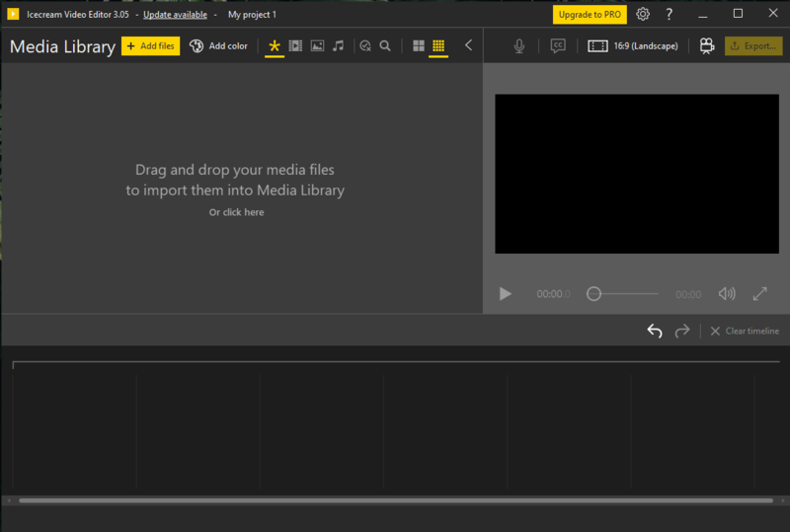The image size is (790, 532).
Task: Show all media types filter star
Action: 275,45
